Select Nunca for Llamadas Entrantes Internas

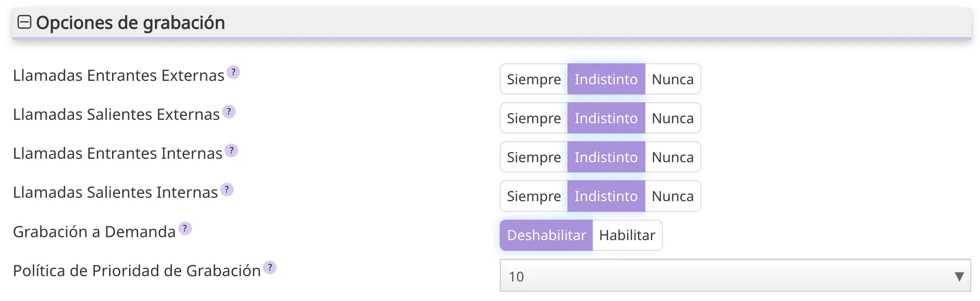coord(673,157)
